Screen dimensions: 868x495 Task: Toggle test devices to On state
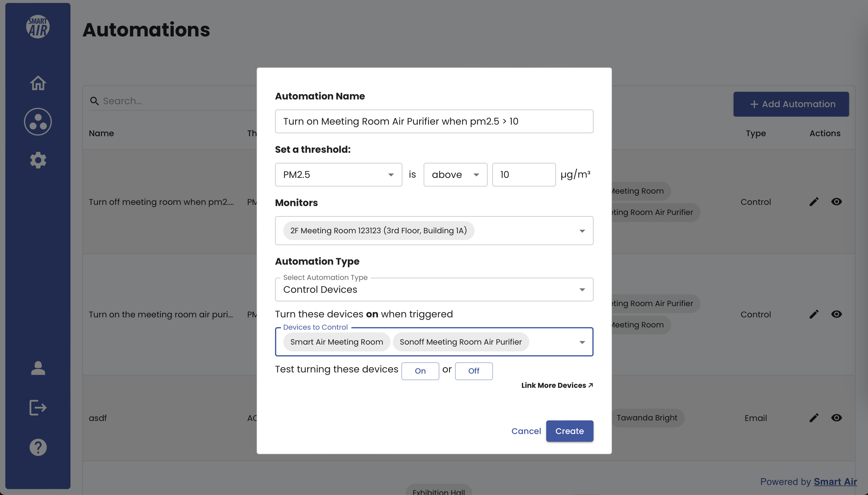pos(420,370)
